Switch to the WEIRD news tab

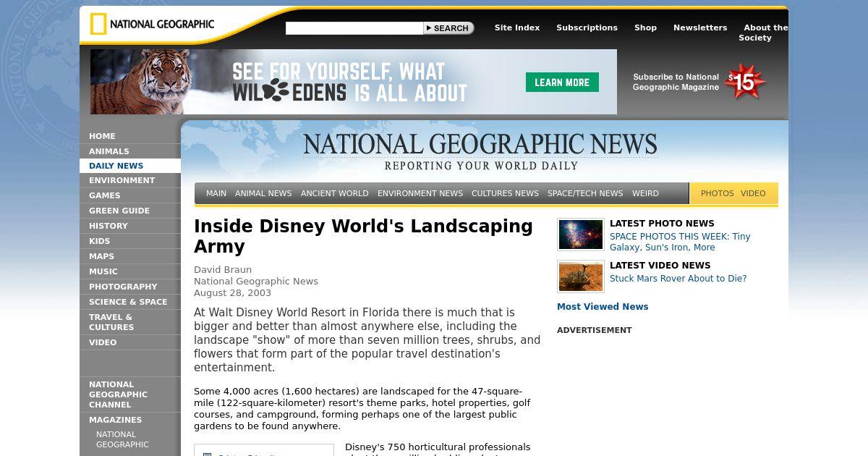tap(645, 193)
